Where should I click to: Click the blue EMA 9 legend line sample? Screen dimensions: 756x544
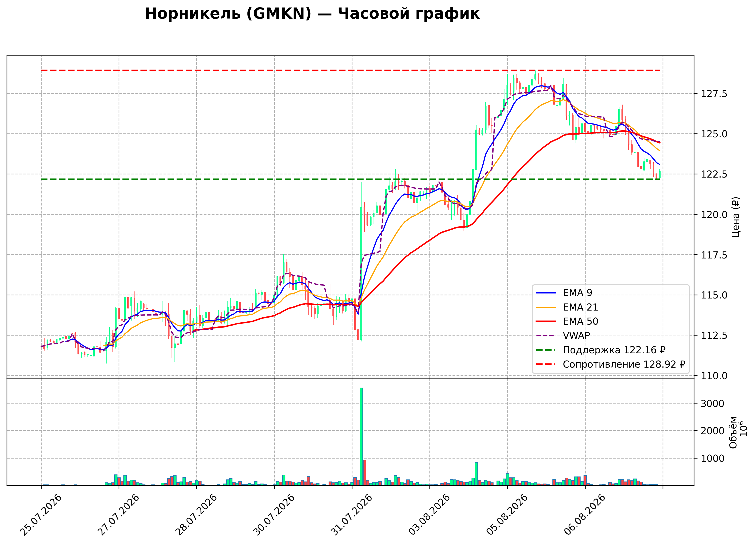click(x=546, y=293)
